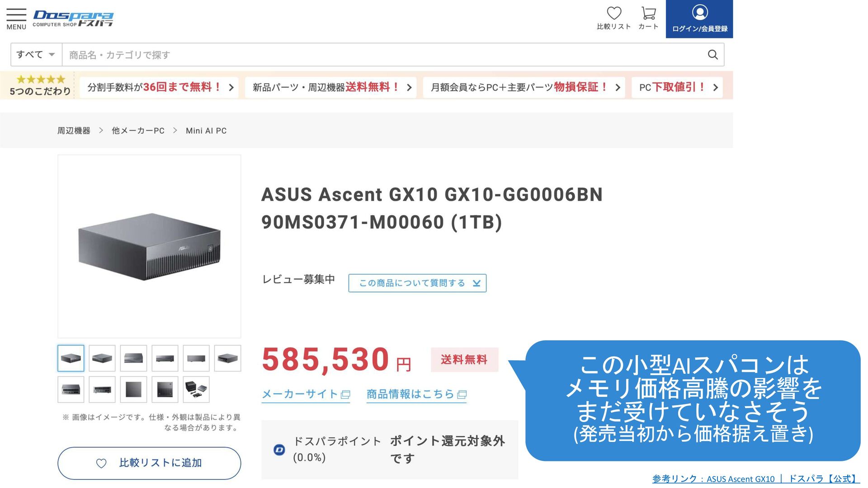Open the compare list heart icon
This screenshot has height=488, width=868.
(x=613, y=14)
